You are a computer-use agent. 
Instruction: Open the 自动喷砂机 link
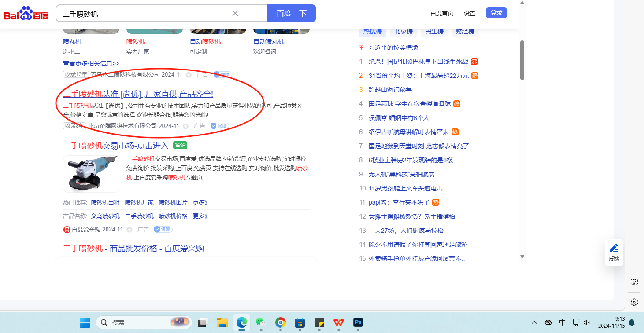[205, 41]
